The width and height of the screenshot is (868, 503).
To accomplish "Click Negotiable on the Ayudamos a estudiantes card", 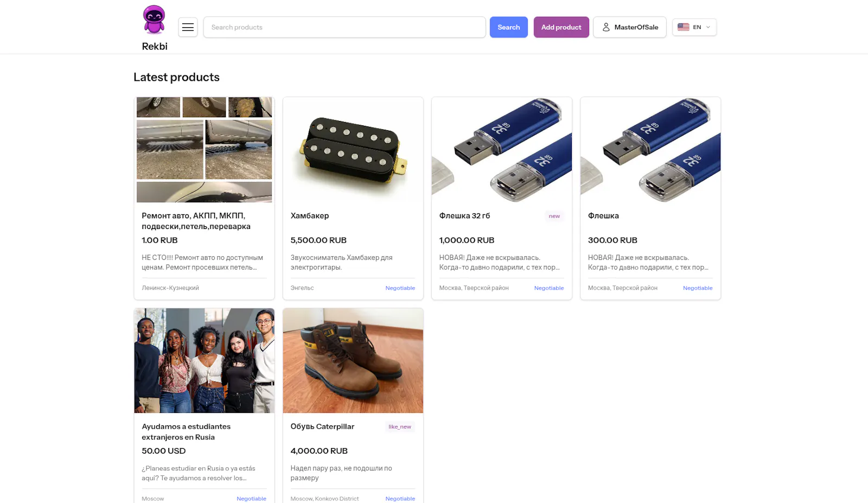I will [x=252, y=499].
